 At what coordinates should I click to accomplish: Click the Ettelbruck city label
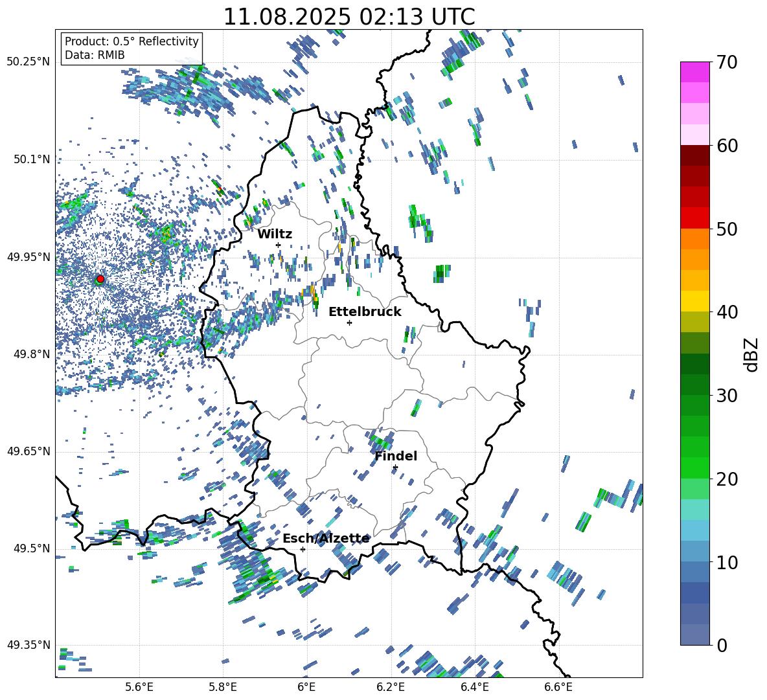(365, 312)
